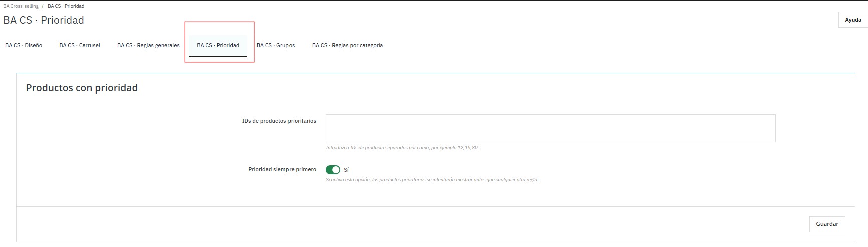Select the Productos con prioridad heading
The width and height of the screenshot is (868, 247).
[x=82, y=88]
